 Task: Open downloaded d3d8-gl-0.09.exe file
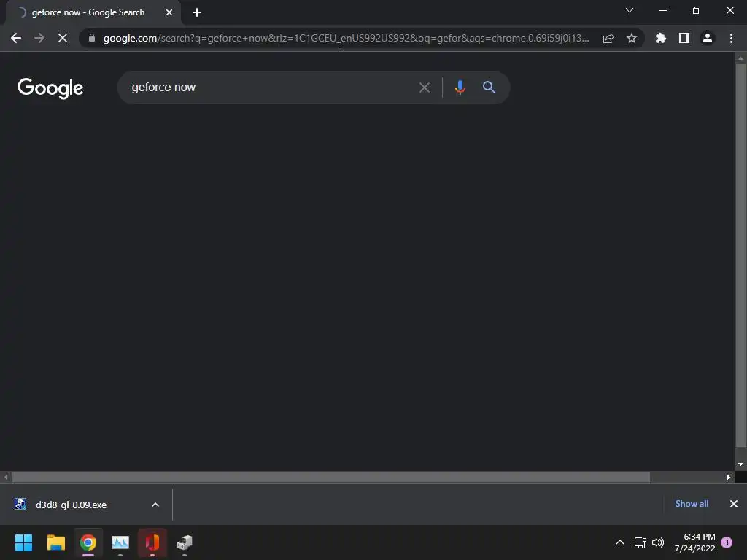click(71, 505)
